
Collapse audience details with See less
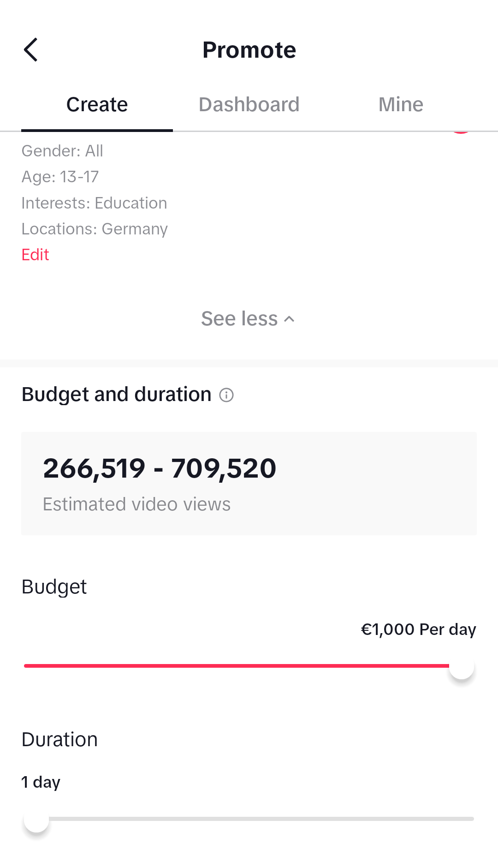click(240, 319)
